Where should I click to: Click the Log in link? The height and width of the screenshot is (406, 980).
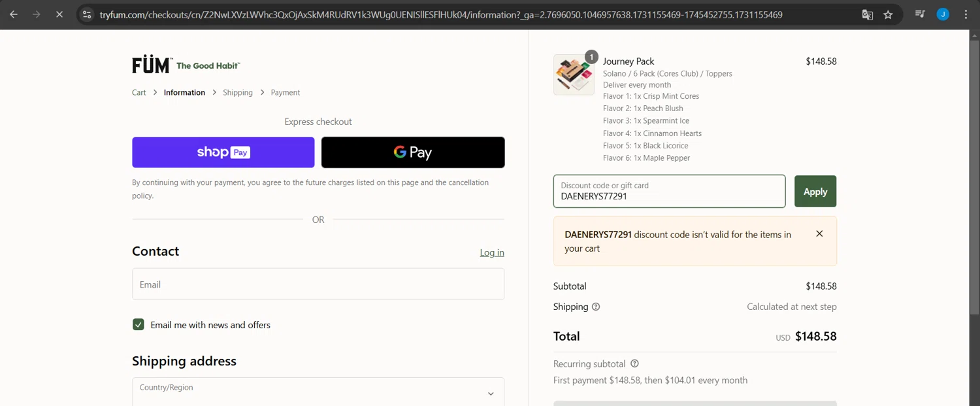492,252
